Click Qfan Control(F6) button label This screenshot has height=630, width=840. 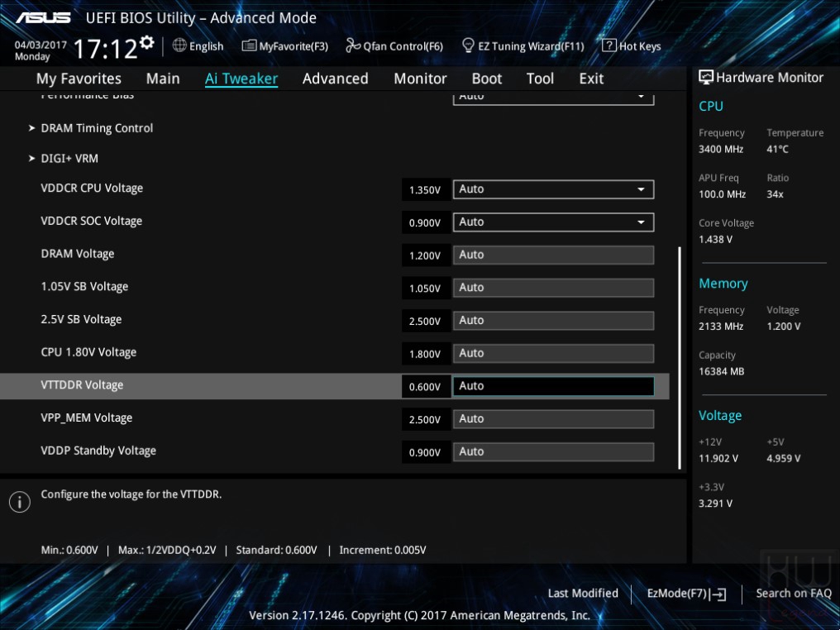[403, 46]
